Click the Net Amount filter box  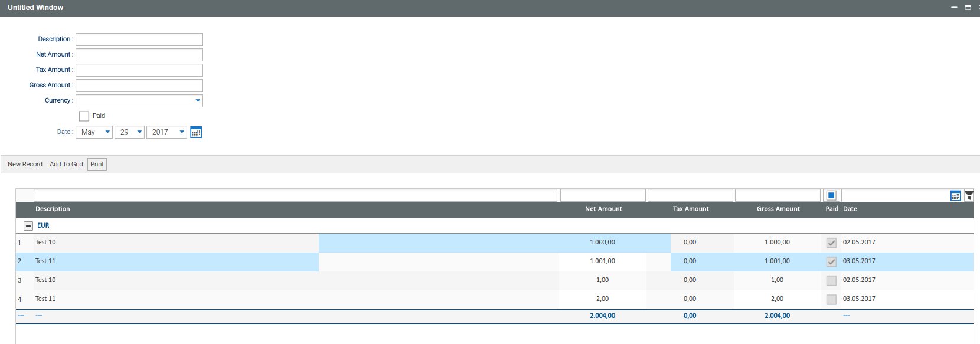tap(603, 195)
